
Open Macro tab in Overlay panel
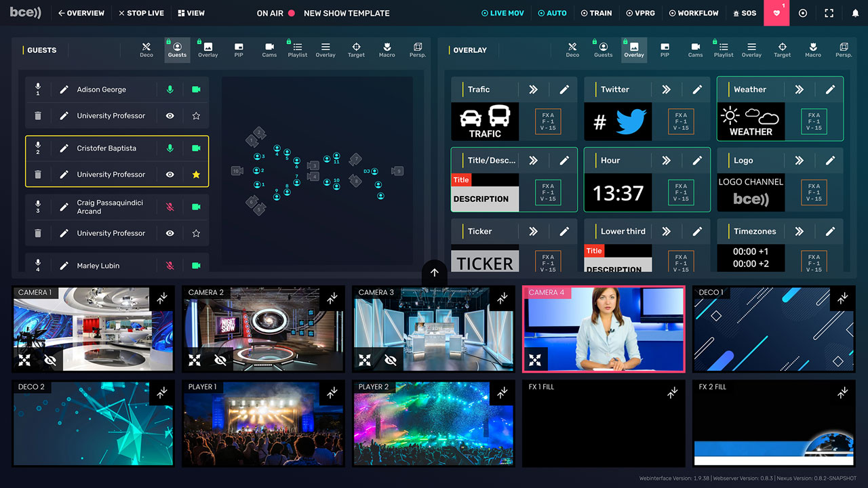coord(813,49)
